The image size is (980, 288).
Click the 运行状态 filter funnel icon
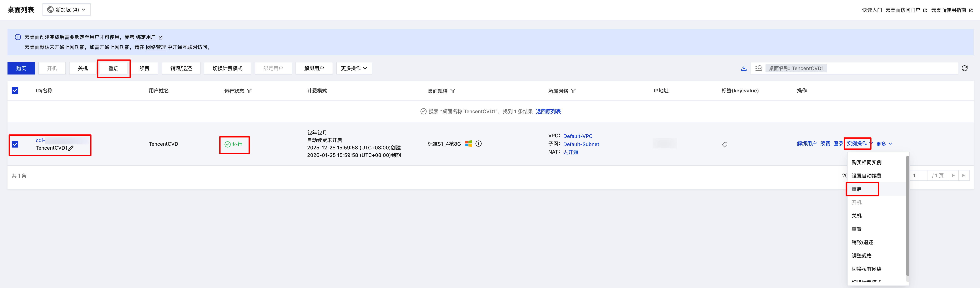click(249, 91)
